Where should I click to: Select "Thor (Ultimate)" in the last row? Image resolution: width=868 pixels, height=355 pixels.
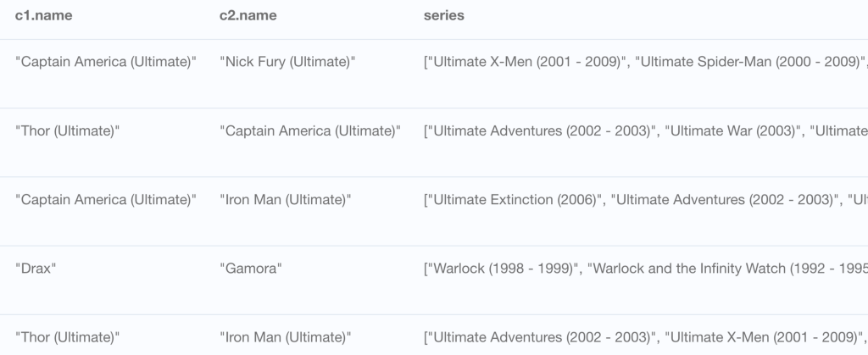(67, 337)
